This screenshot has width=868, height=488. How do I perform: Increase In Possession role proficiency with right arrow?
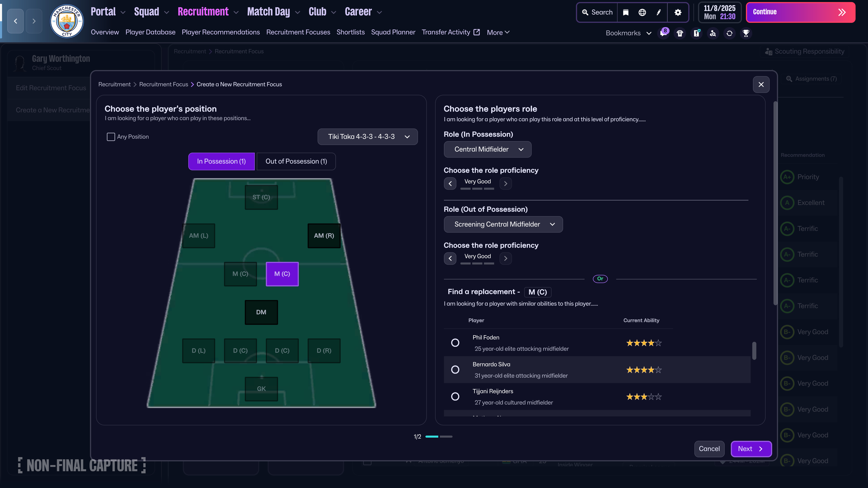[x=505, y=183]
